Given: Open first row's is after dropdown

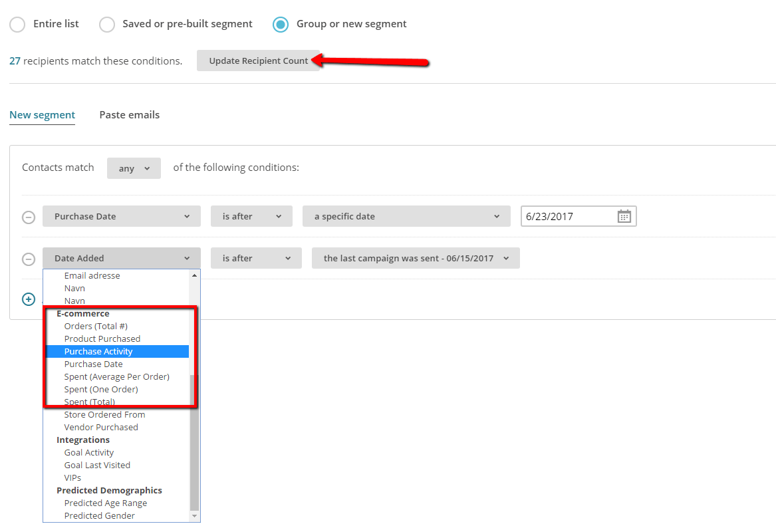Looking at the screenshot, I should tap(251, 216).
